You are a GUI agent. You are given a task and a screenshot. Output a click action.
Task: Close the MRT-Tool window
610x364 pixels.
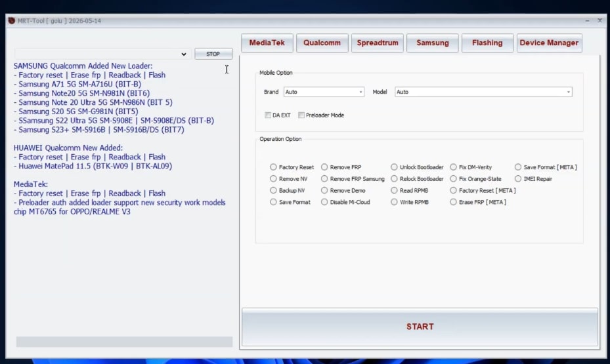[x=600, y=20]
